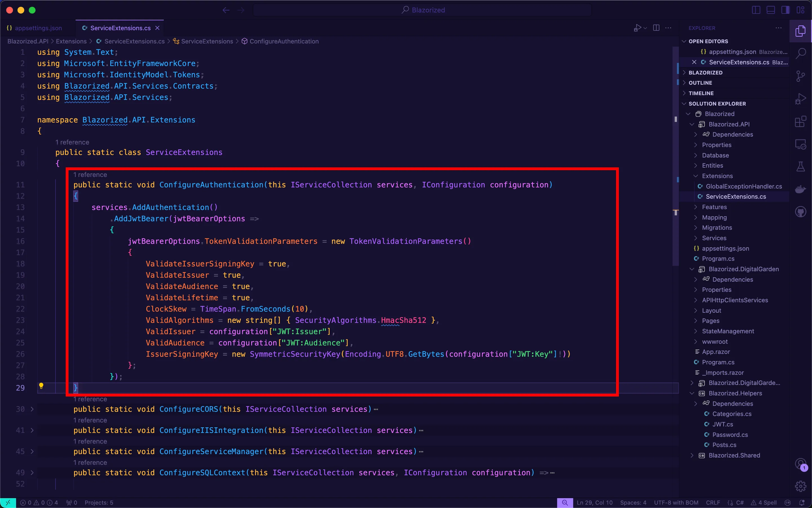Change end of line CRLF
The width and height of the screenshot is (812, 508).
pos(713,503)
